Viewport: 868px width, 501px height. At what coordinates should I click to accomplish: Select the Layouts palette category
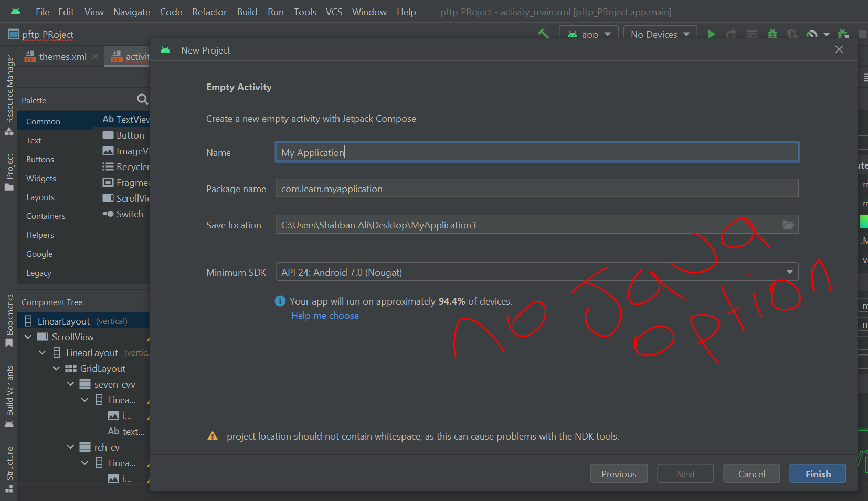tap(40, 197)
